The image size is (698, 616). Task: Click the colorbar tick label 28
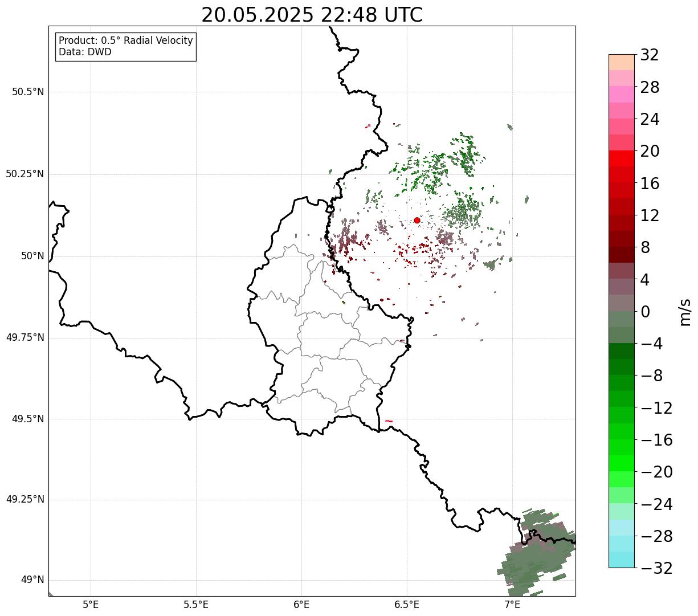650,87
